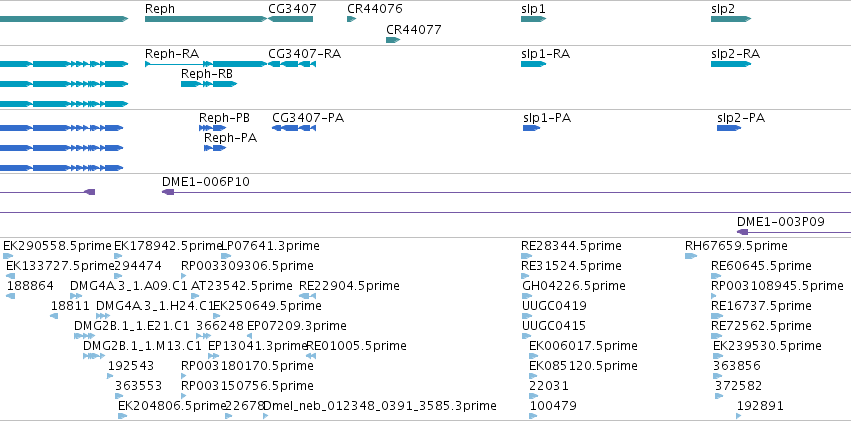This screenshot has width=851, height=421.
Task: Select the slp2-PA protein feature
Action: pyautogui.click(x=729, y=128)
